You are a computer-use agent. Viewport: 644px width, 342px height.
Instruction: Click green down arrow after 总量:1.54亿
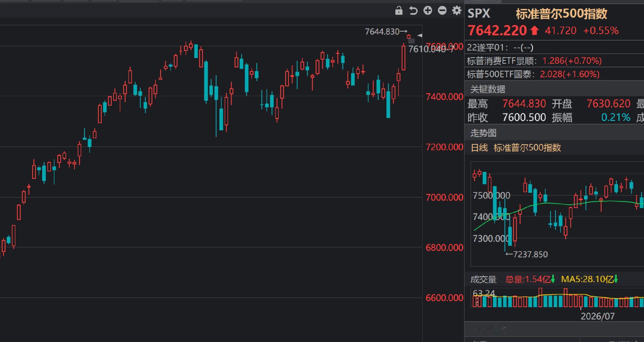pyautogui.click(x=553, y=279)
